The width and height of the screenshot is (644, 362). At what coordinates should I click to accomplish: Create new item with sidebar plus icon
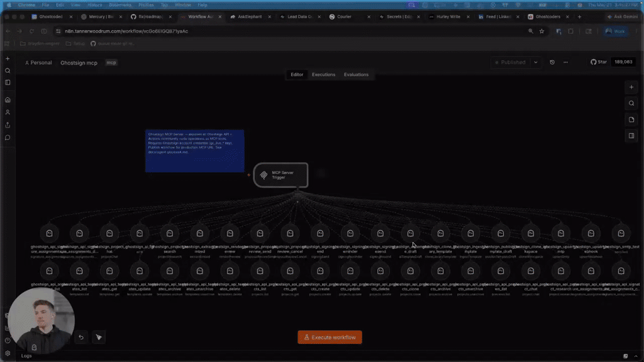tap(8, 58)
